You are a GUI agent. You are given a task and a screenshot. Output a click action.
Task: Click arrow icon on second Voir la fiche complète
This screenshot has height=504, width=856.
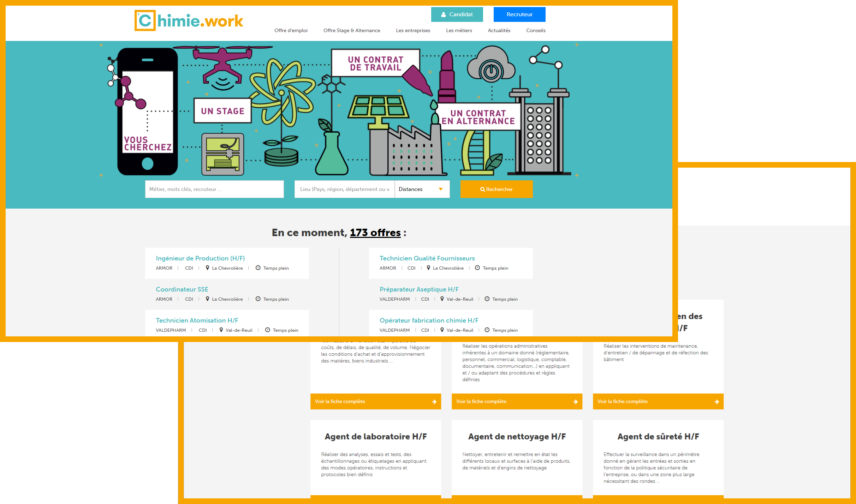click(575, 402)
